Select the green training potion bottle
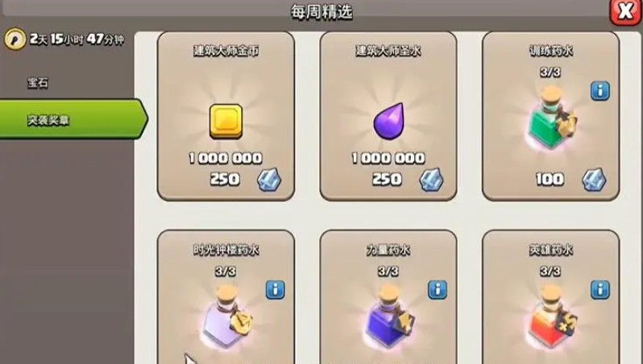 click(550, 118)
